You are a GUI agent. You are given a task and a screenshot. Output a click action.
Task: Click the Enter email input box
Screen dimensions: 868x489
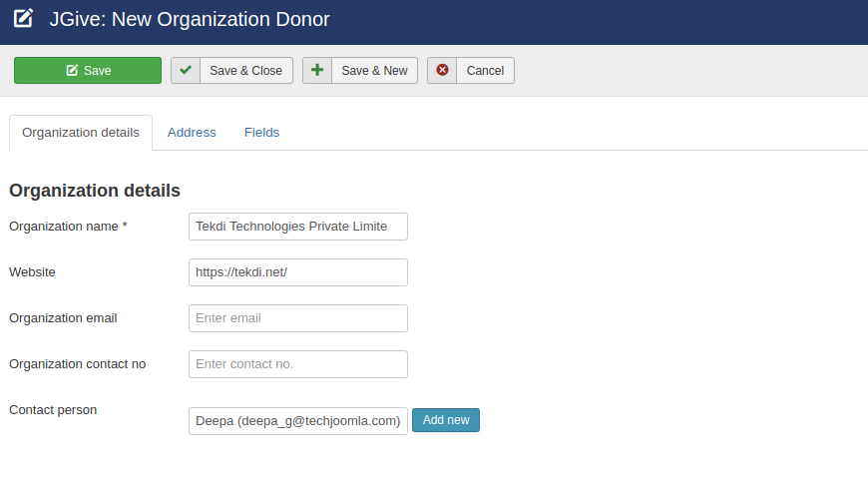[297, 318]
